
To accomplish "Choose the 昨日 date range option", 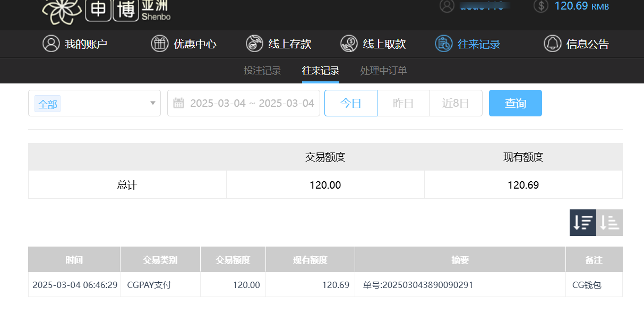I will pyautogui.click(x=403, y=103).
